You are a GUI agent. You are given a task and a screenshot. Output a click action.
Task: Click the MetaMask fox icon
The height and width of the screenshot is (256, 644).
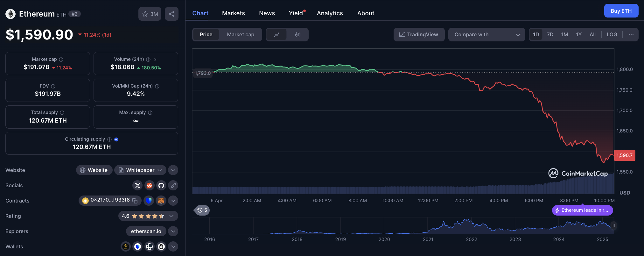(161, 201)
